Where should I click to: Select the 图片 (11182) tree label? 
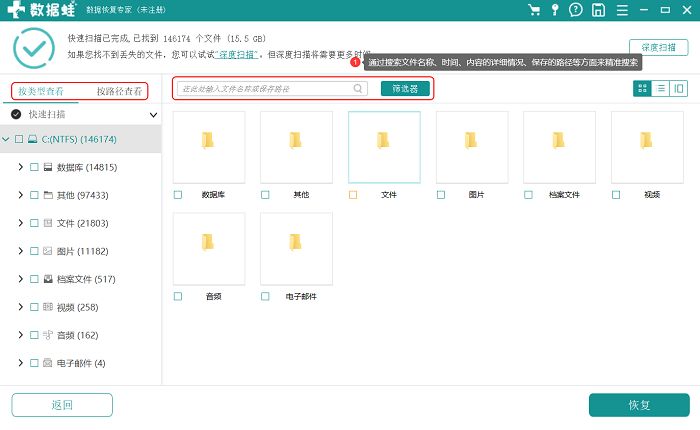click(83, 251)
